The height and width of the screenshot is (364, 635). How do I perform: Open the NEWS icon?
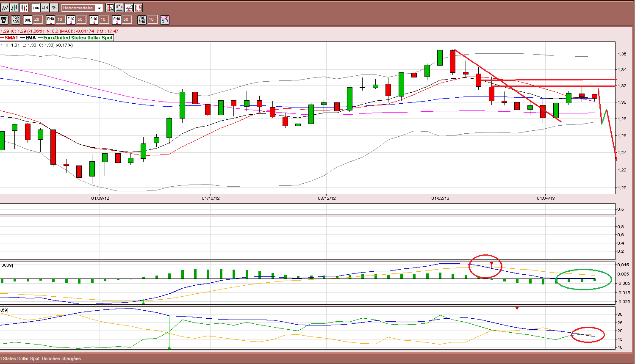(x=138, y=8)
